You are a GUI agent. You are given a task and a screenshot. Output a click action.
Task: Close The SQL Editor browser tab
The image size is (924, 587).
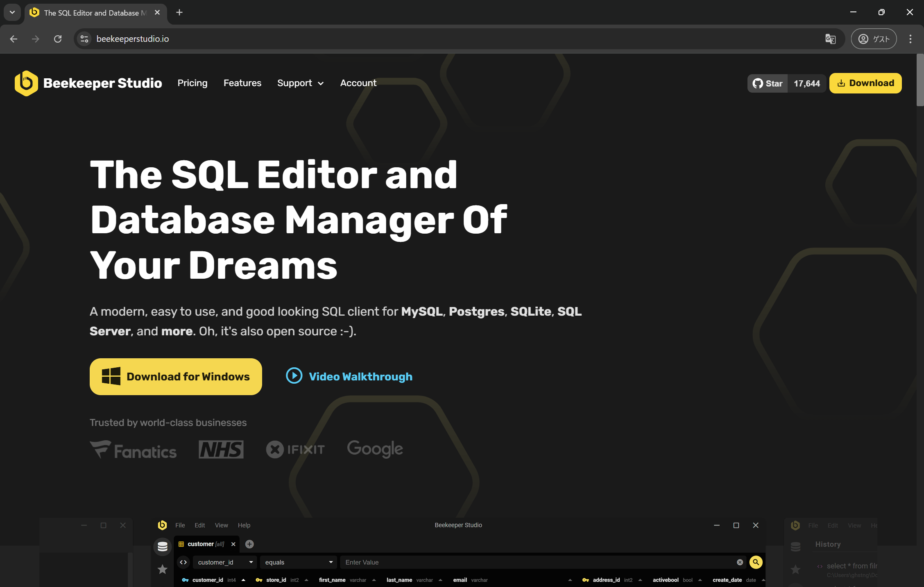click(x=157, y=13)
